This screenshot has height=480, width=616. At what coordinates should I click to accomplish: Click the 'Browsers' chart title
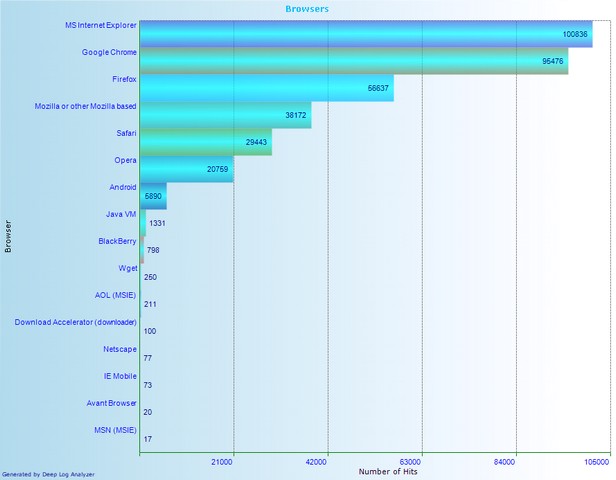pos(307,8)
